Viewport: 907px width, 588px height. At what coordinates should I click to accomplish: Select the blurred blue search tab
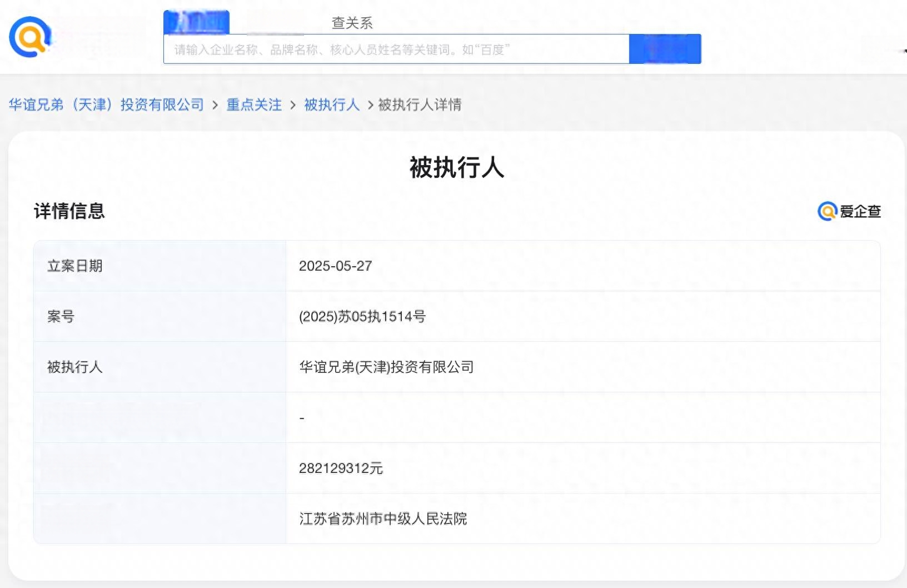point(196,22)
